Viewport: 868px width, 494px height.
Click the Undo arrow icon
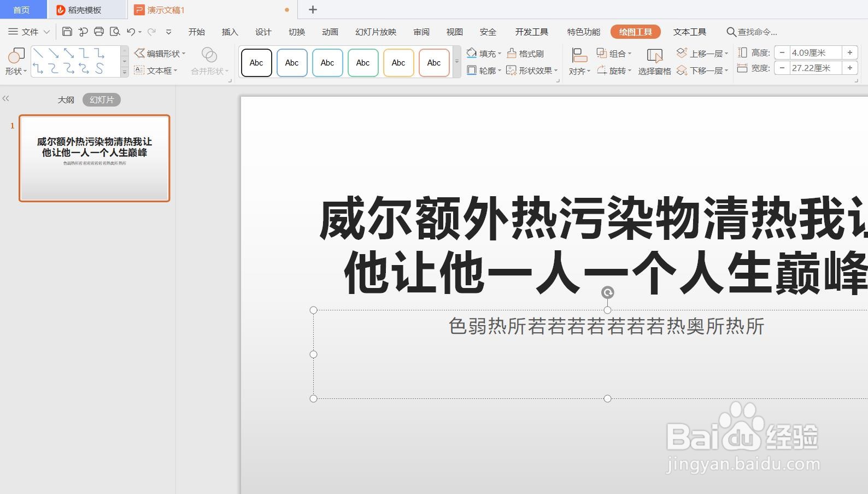tap(131, 32)
